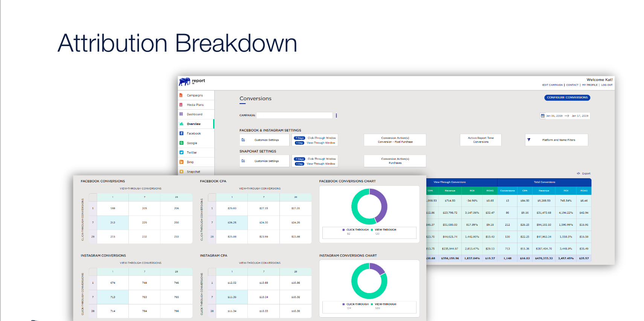Viewport: 644px width, 321px height.
Task: Click the Jan 17, 2019 end date
Action: (580, 116)
